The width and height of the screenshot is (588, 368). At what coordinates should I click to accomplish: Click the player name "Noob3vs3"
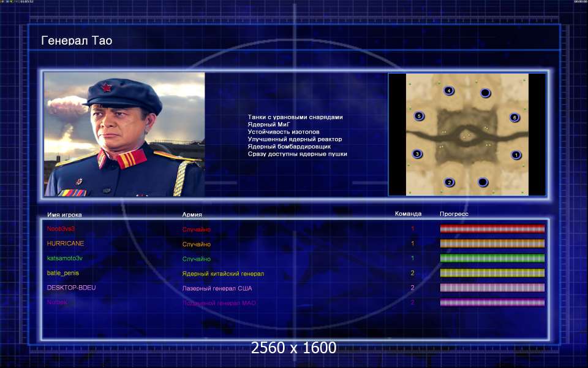tap(61, 229)
